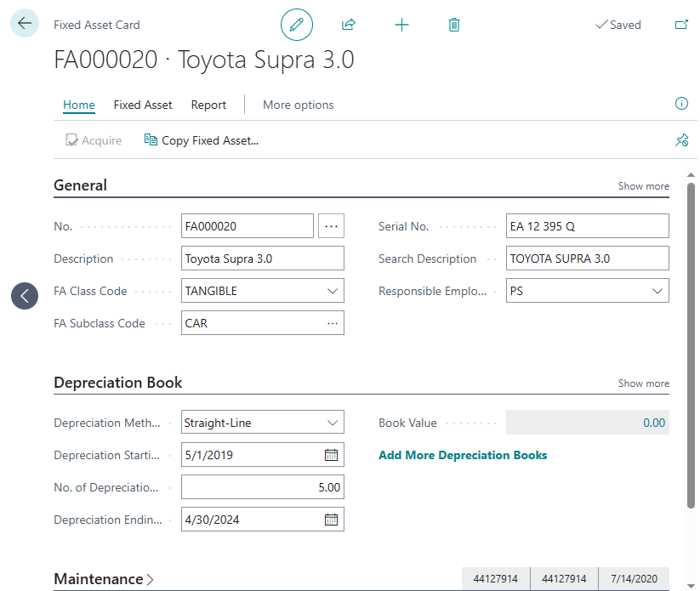Screen dimensions: 700x591
Task: Show more fields in General section
Action: (x=643, y=186)
